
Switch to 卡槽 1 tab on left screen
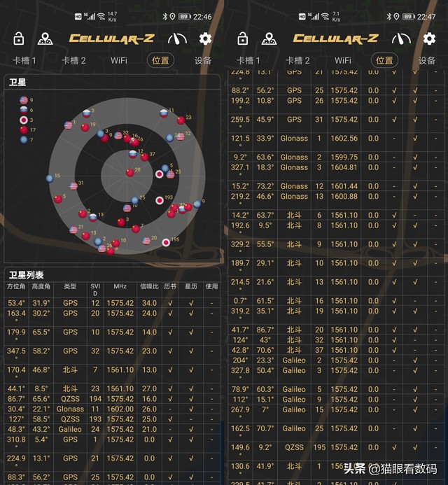[24, 61]
